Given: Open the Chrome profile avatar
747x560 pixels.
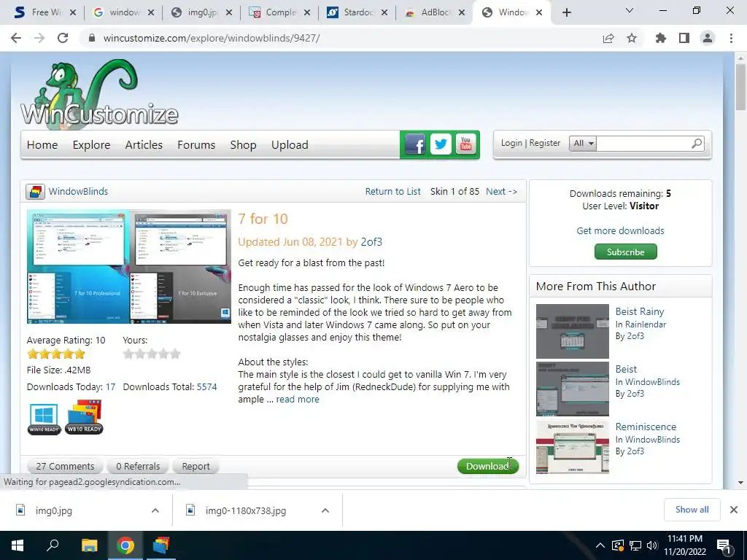Looking at the screenshot, I should tap(708, 38).
